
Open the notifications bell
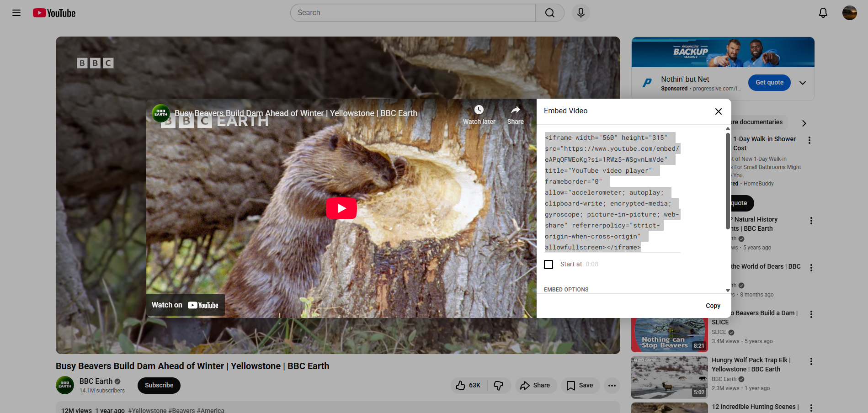[823, 13]
